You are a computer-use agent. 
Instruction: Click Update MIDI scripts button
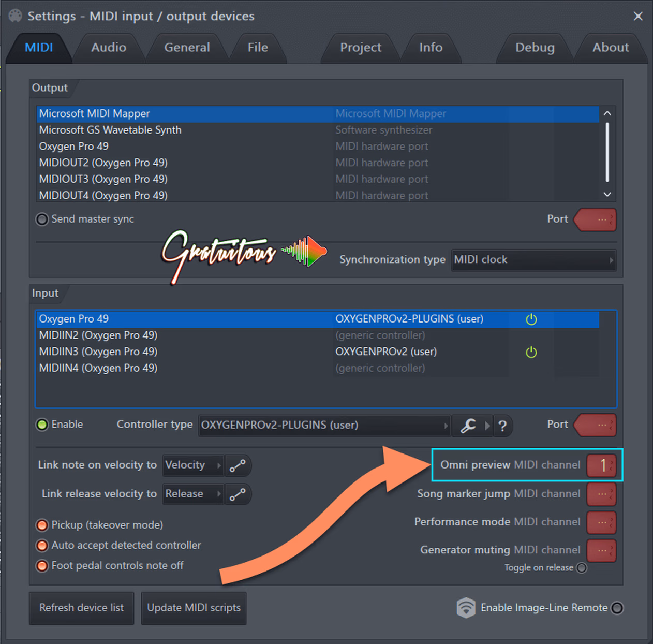pos(194,608)
